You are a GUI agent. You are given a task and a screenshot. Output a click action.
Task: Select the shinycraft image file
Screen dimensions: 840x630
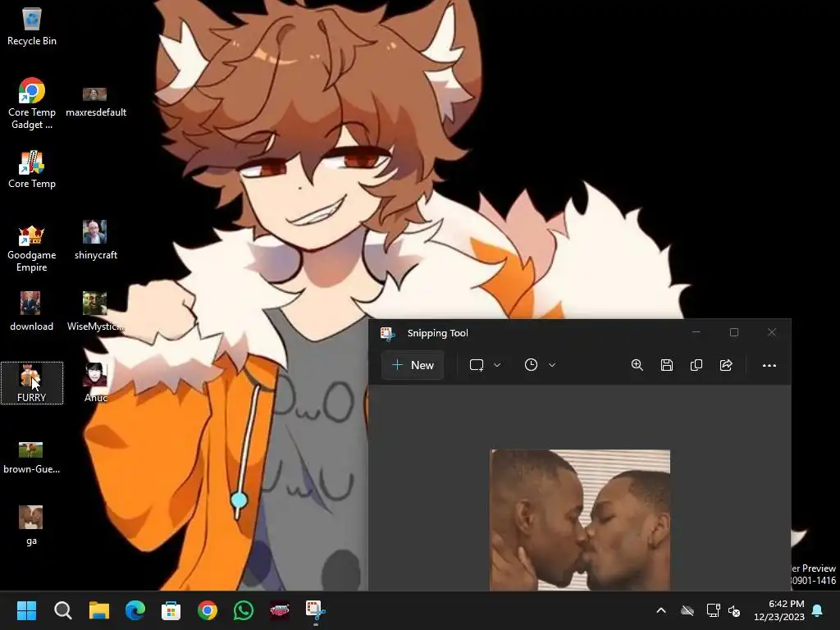tap(96, 240)
